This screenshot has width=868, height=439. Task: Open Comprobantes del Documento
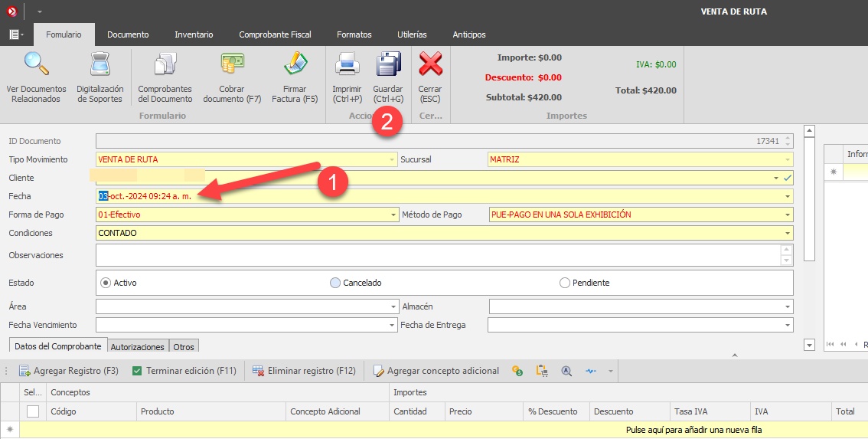pos(165,77)
